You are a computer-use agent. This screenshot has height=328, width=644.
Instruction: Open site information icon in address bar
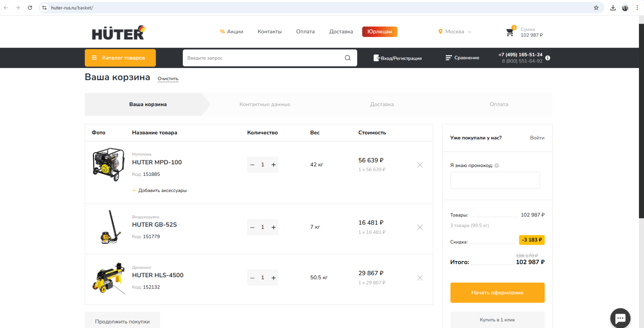[44, 7]
